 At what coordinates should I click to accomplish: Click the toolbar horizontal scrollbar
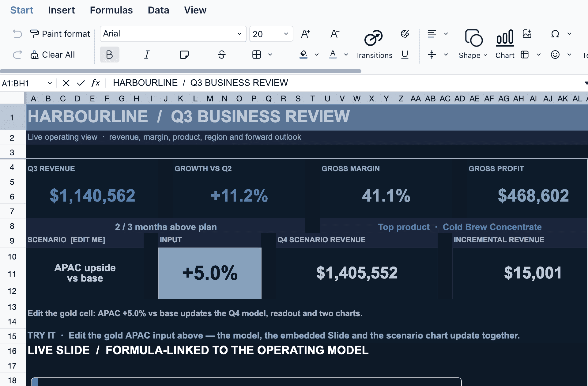coord(181,71)
